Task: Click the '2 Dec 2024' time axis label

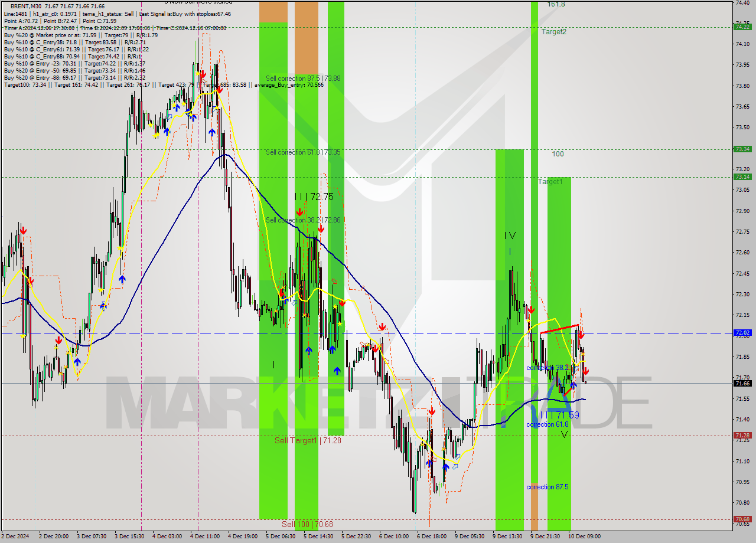Action: (15, 537)
